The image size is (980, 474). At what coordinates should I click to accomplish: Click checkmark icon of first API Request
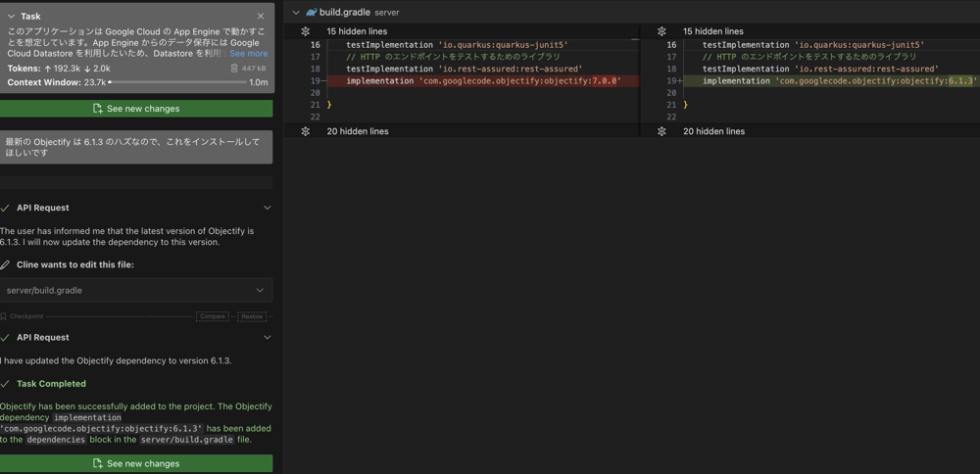tap(5, 208)
